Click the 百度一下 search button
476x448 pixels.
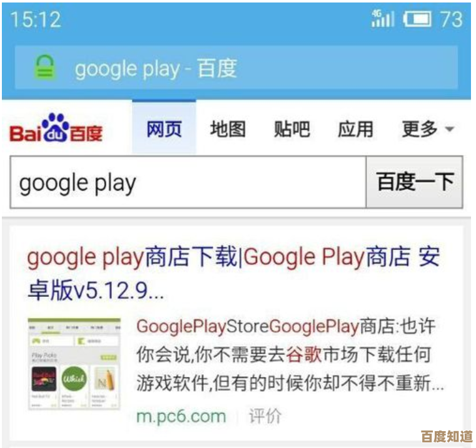[415, 182]
